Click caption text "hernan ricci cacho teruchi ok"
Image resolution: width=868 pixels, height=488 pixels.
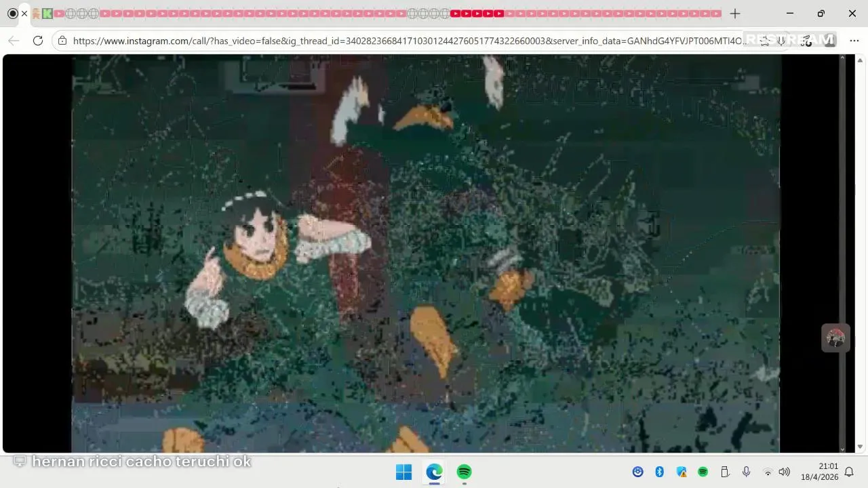(x=142, y=462)
